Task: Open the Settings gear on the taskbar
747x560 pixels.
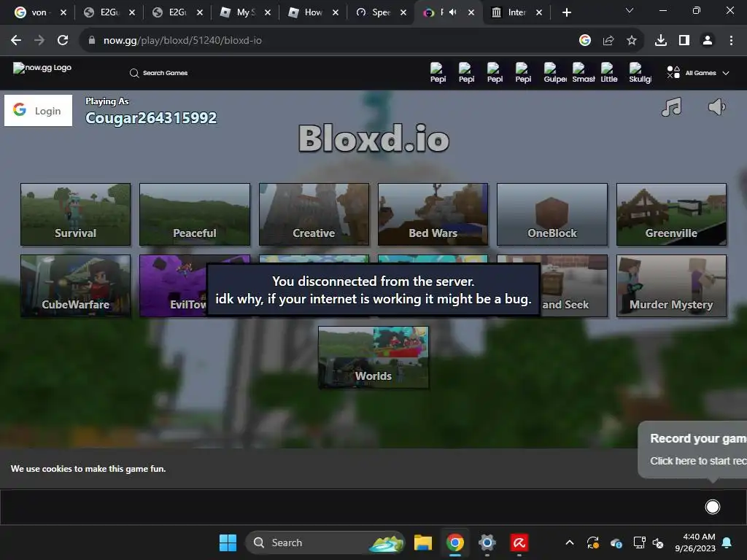Action: (x=487, y=542)
